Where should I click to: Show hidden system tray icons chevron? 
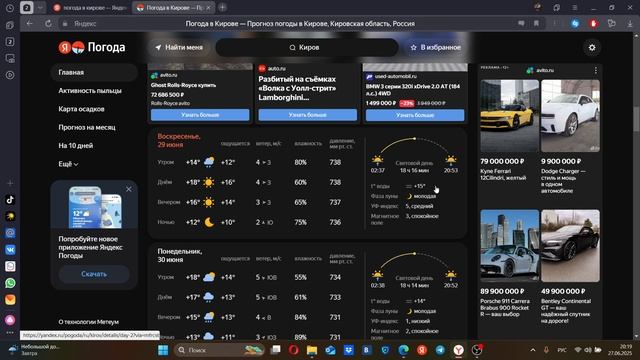pos(533,350)
